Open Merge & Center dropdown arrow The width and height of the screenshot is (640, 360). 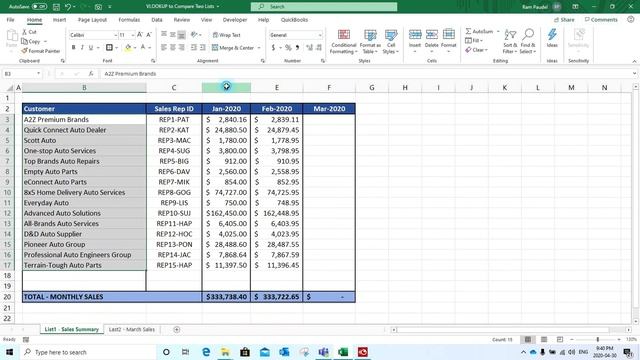click(x=259, y=48)
